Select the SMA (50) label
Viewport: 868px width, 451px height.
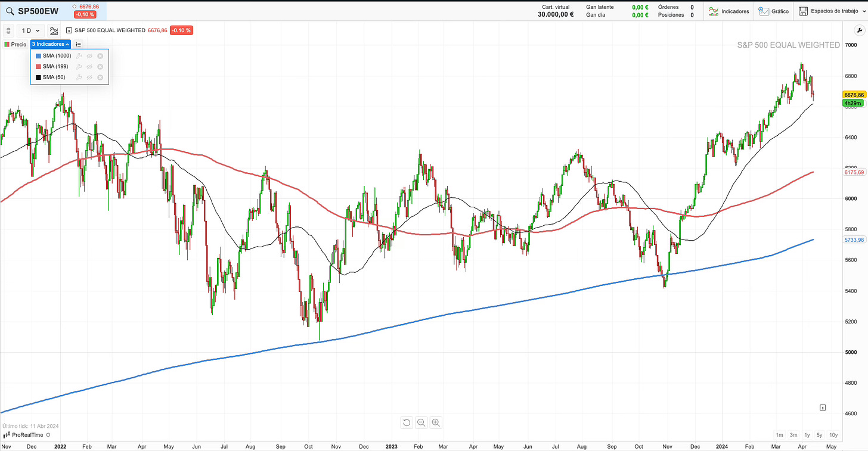(54, 77)
